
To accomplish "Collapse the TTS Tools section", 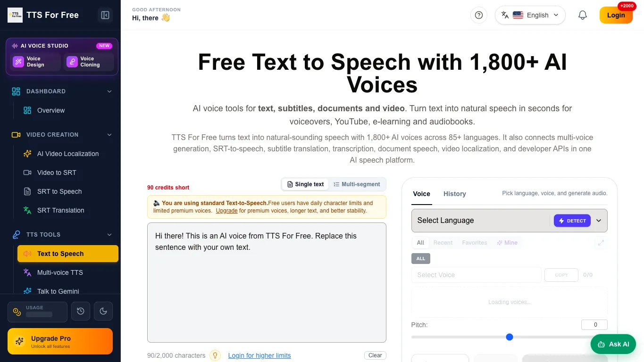I will click(x=62, y=235).
